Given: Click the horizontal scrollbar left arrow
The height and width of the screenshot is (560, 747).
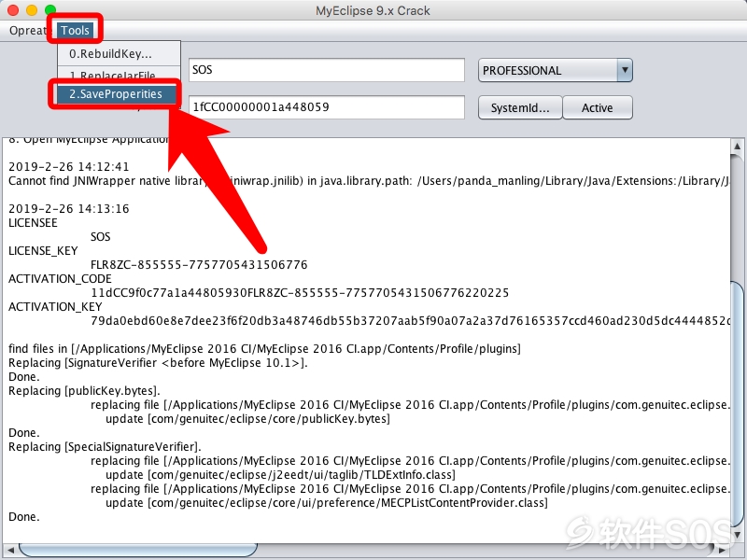Looking at the screenshot, I should [x=10, y=551].
